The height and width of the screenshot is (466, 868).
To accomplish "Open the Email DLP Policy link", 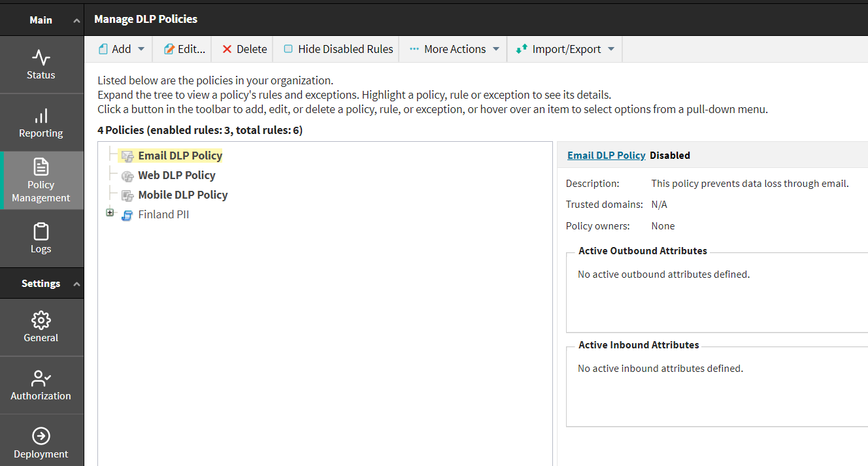I will pos(606,156).
